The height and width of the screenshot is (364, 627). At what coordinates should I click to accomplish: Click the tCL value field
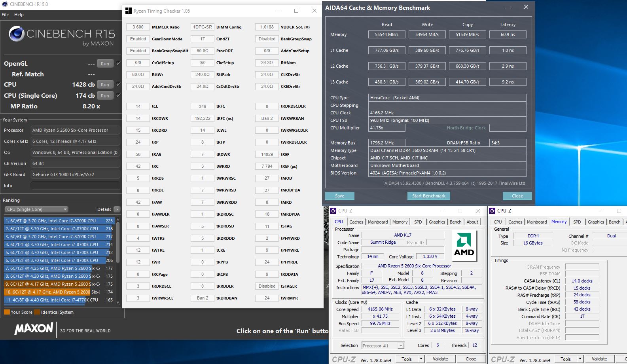point(138,106)
